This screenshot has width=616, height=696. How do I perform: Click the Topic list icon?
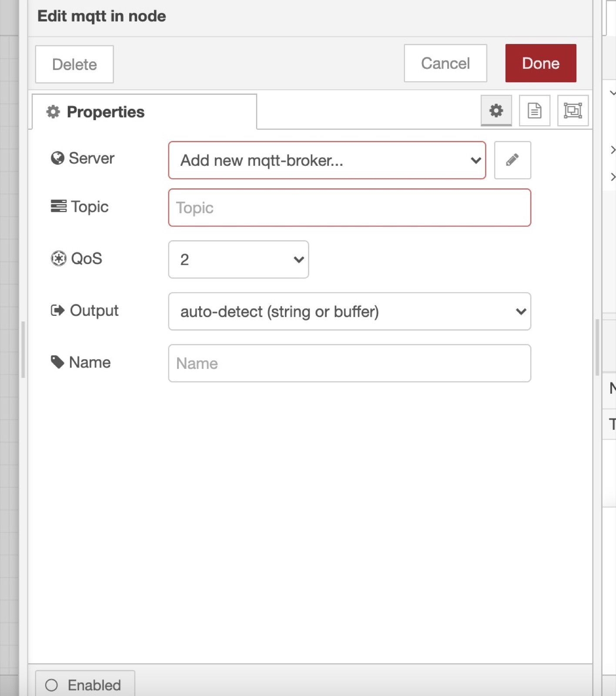[58, 206]
